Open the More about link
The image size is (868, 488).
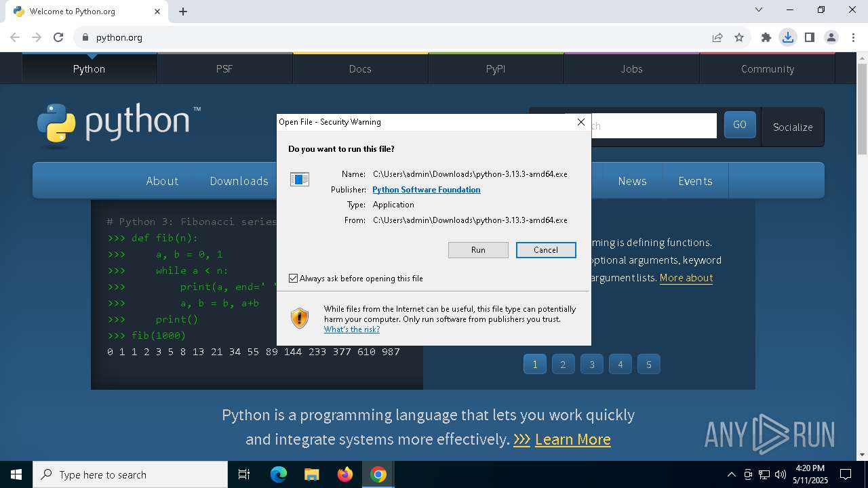click(686, 277)
